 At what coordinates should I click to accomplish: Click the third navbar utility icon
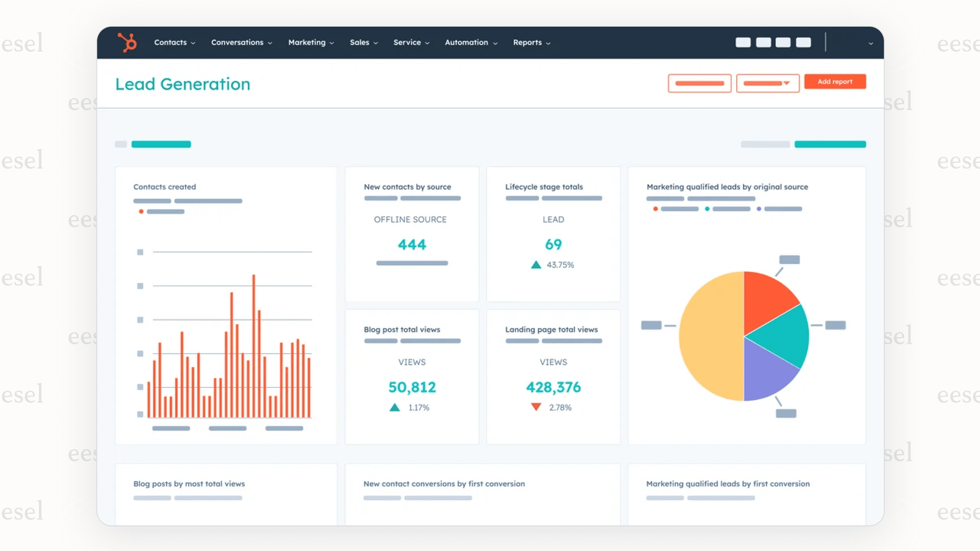(782, 42)
